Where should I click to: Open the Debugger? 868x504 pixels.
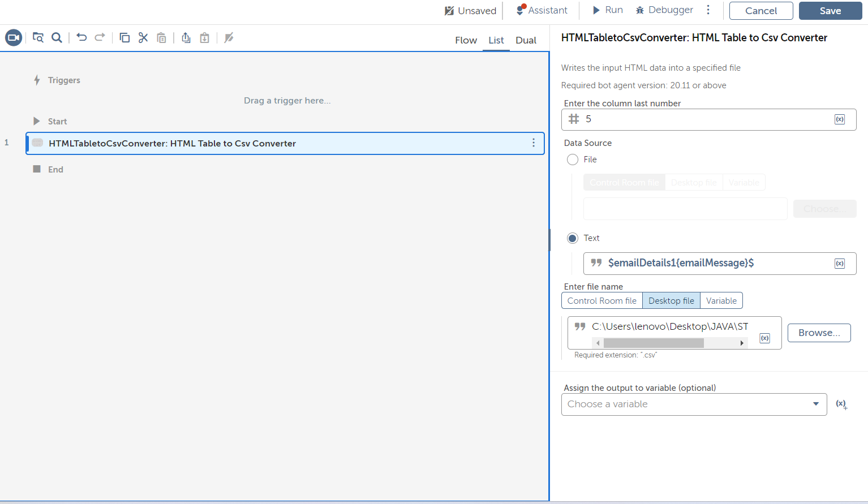click(x=664, y=10)
